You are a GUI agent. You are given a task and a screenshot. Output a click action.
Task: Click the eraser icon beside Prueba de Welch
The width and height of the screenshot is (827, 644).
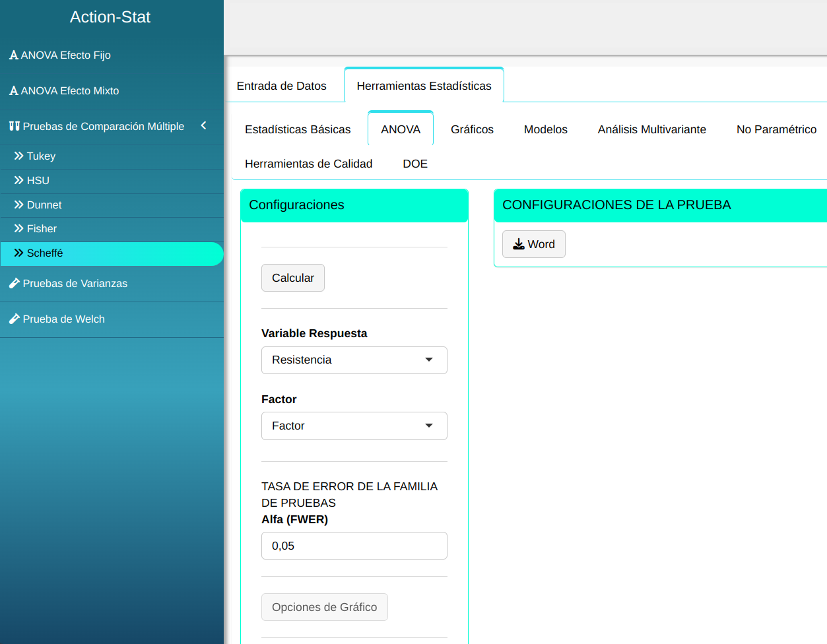point(14,319)
